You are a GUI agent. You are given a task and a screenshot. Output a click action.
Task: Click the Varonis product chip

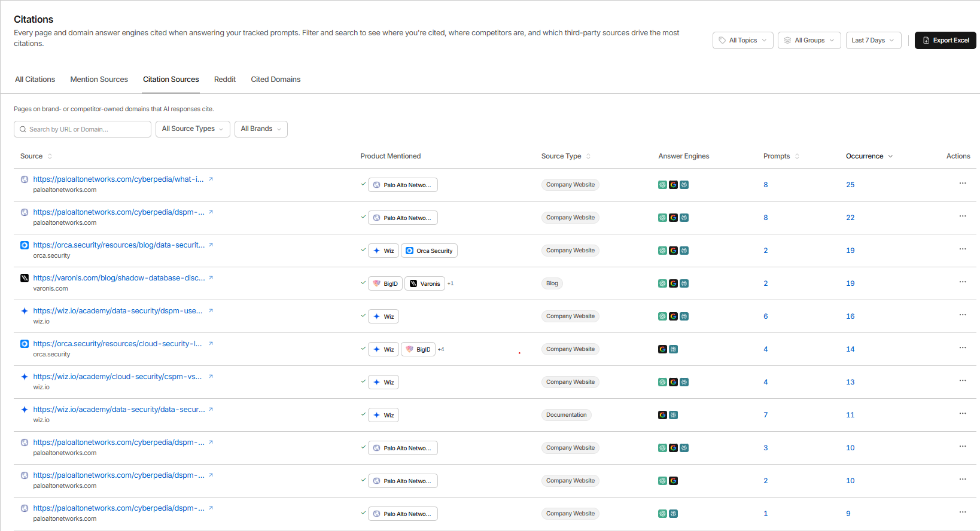pyautogui.click(x=425, y=283)
